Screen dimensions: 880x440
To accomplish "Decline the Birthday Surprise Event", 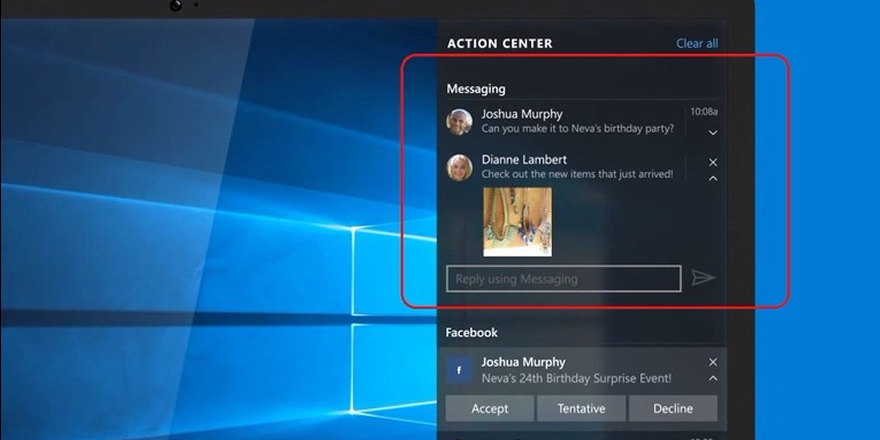I will 673,409.
